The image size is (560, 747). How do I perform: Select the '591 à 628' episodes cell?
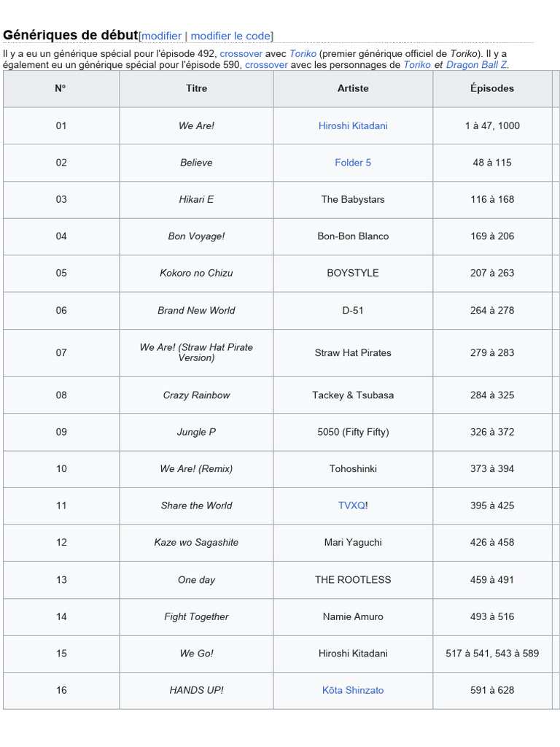[x=492, y=690]
